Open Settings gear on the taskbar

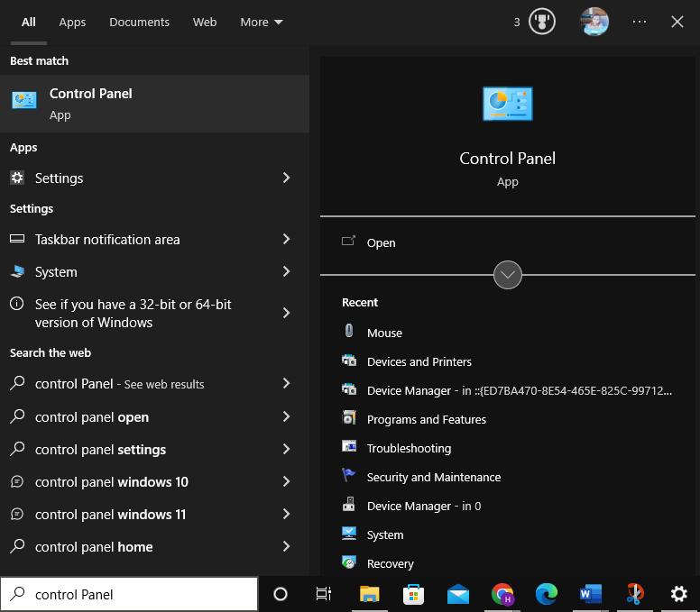pos(679,594)
